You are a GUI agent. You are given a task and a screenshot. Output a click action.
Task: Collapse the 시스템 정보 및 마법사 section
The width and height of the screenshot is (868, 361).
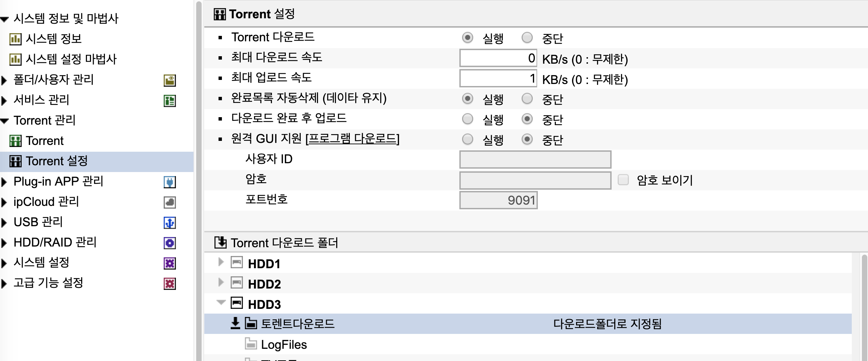click(x=4, y=20)
